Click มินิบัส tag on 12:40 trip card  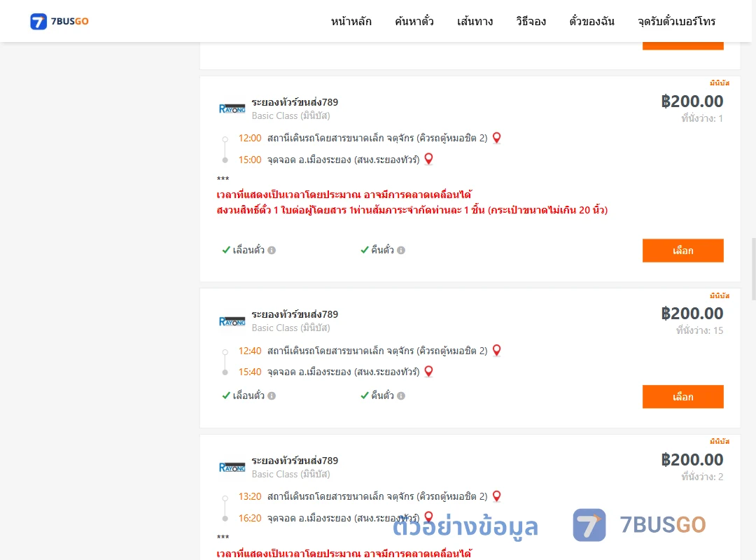pos(720,295)
